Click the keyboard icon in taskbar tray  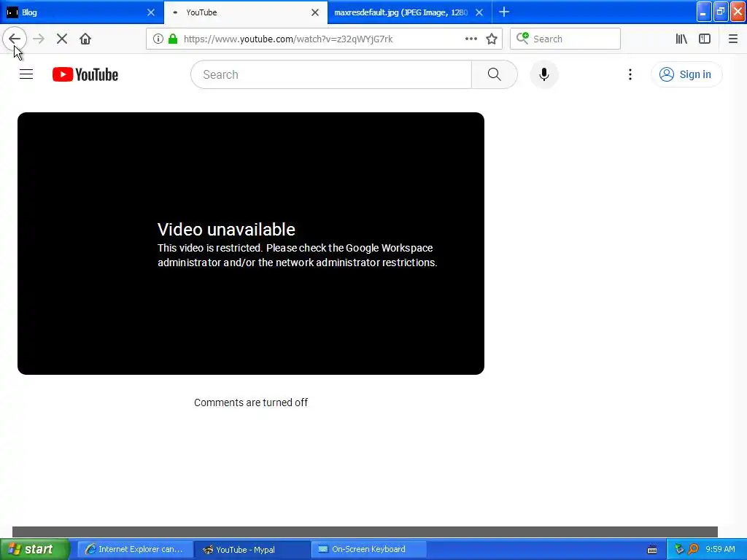tap(652, 550)
